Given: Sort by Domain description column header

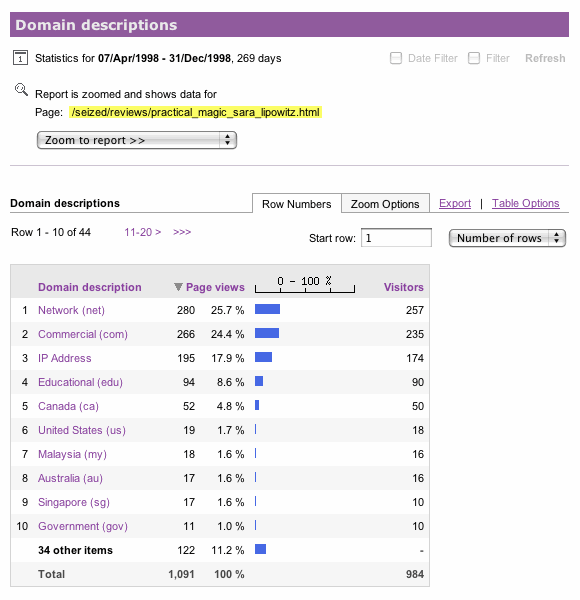Looking at the screenshot, I should [x=90, y=287].
